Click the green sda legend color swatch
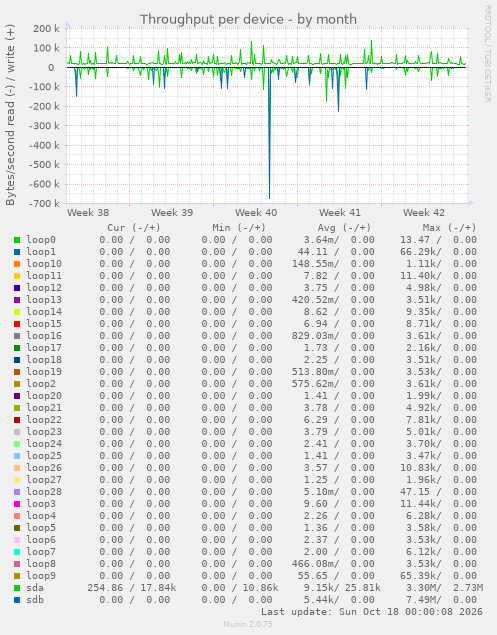 pyautogui.click(x=17, y=588)
